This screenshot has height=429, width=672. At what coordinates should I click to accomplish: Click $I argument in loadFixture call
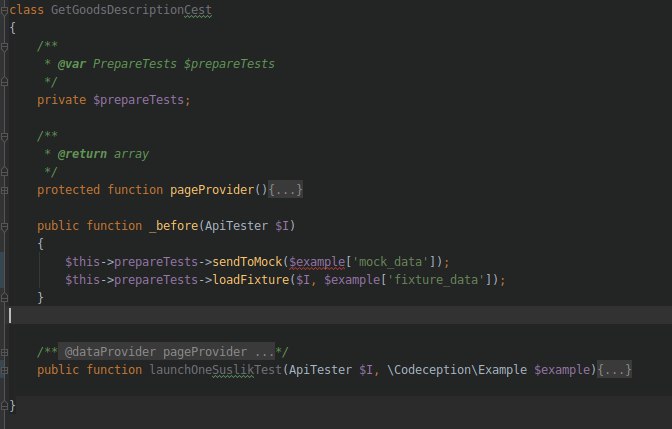tap(303, 280)
